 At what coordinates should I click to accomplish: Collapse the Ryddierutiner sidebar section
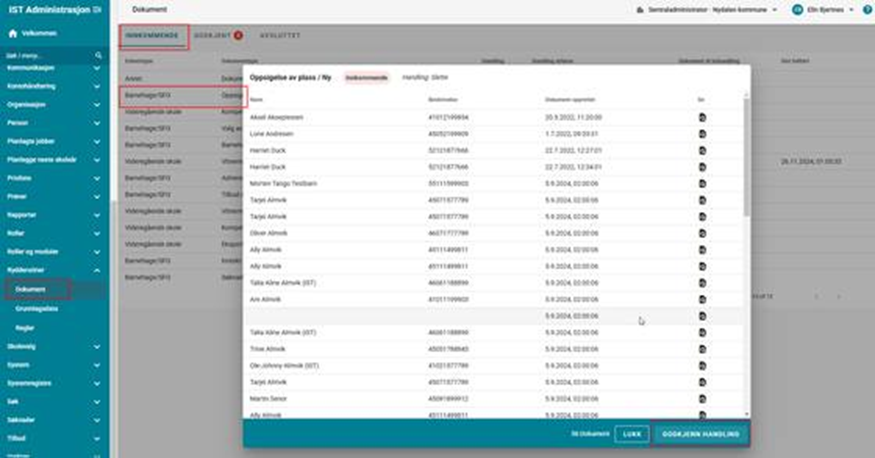tap(97, 270)
